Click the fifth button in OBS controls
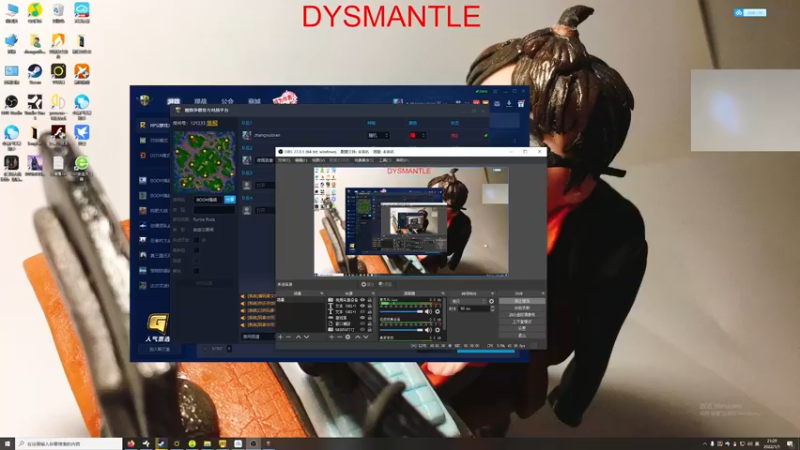This screenshot has height=450, width=800. [522, 329]
